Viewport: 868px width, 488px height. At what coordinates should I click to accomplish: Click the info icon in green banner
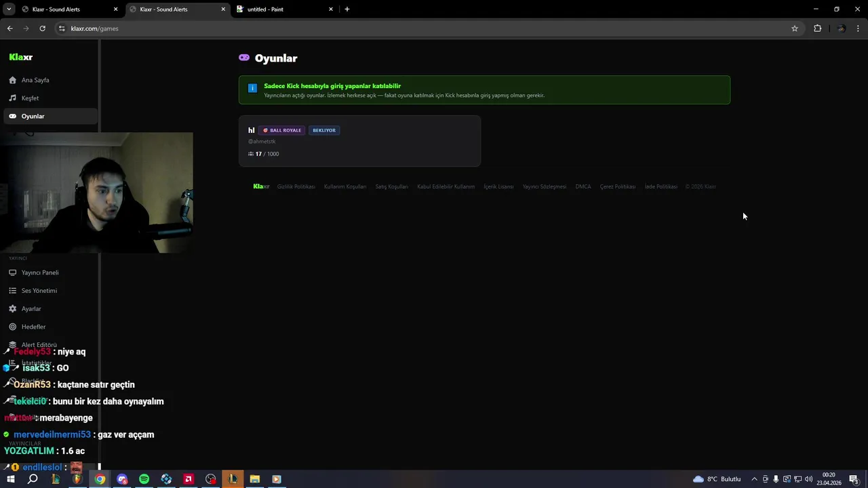click(x=252, y=88)
